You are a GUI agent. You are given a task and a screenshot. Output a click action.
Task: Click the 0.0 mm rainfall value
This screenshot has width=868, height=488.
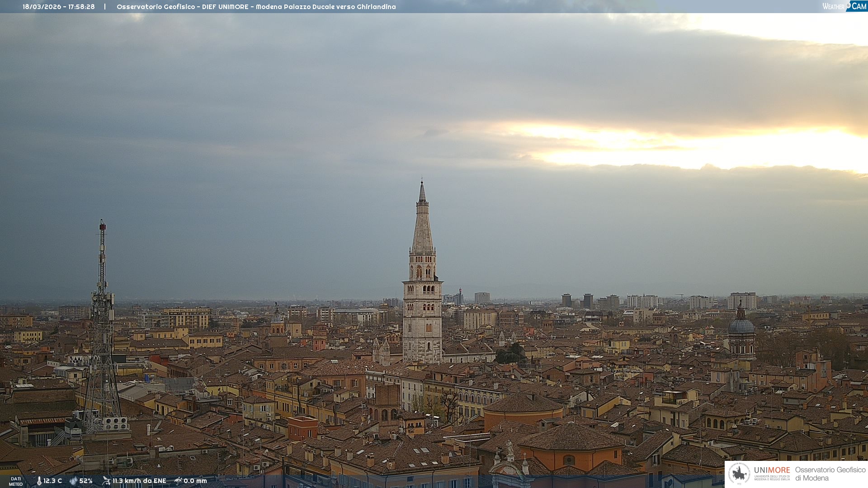pyautogui.click(x=195, y=481)
